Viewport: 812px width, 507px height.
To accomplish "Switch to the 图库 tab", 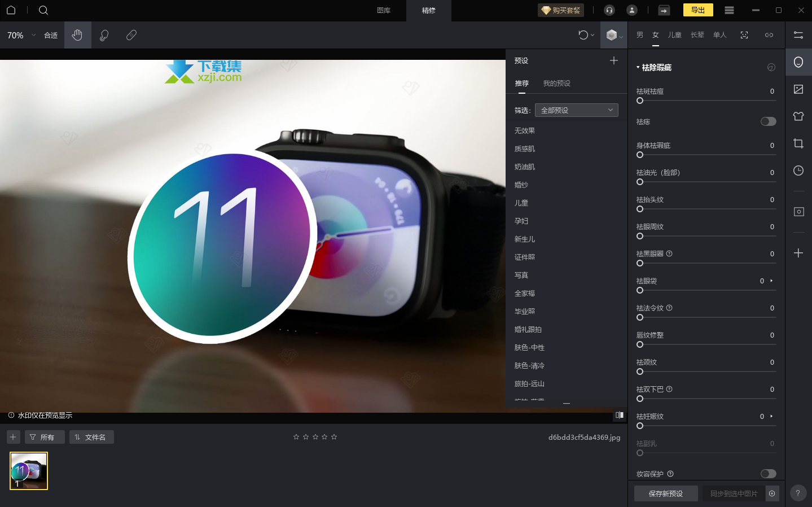I will (384, 10).
